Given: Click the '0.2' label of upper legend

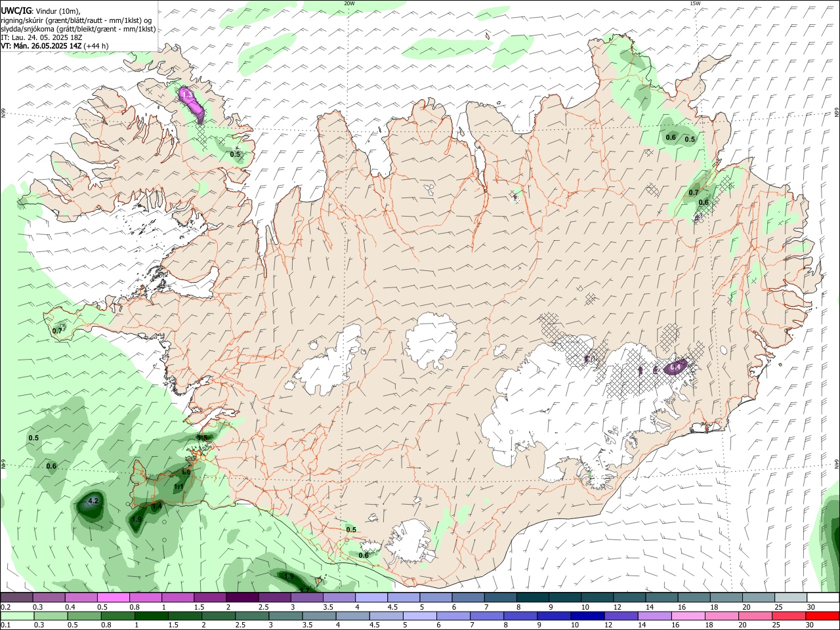Looking at the screenshot, I should [x=5, y=607].
